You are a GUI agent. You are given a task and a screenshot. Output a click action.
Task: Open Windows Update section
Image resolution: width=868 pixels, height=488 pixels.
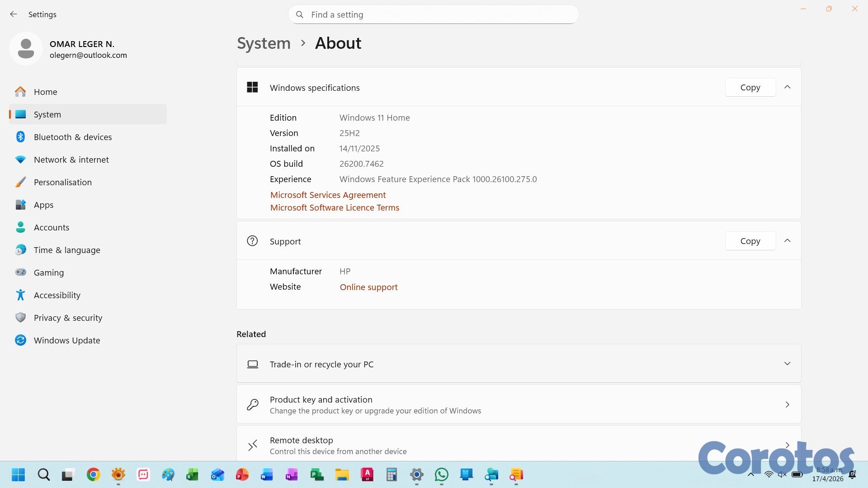(66, 340)
